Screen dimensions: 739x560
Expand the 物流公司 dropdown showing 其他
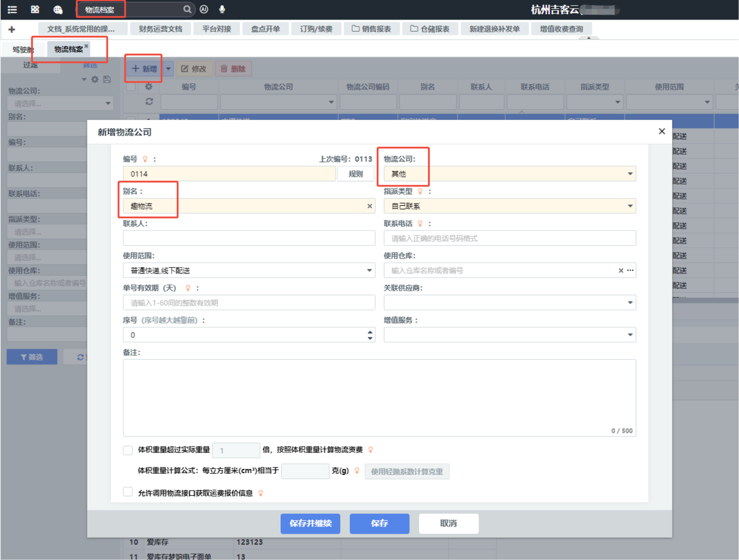click(x=630, y=174)
